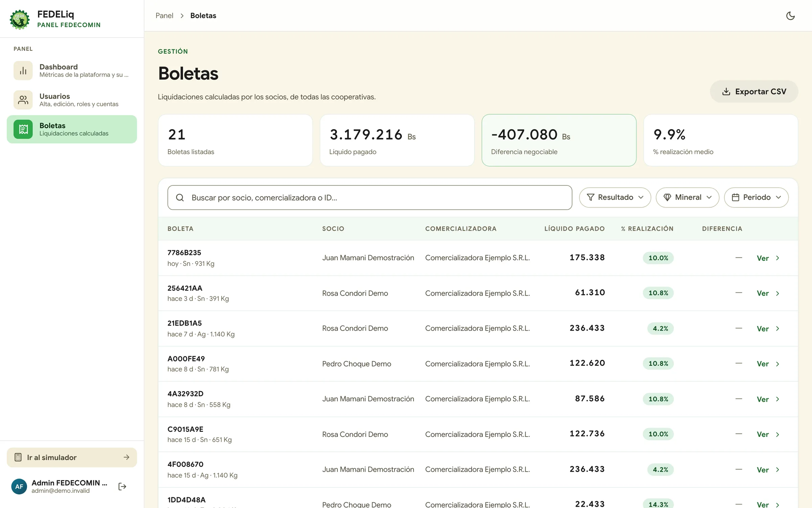Viewport: 812px width, 508px height.
Task: Click chevron arrow on boleta 256421AA row
Action: pyautogui.click(x=777, y=293)
